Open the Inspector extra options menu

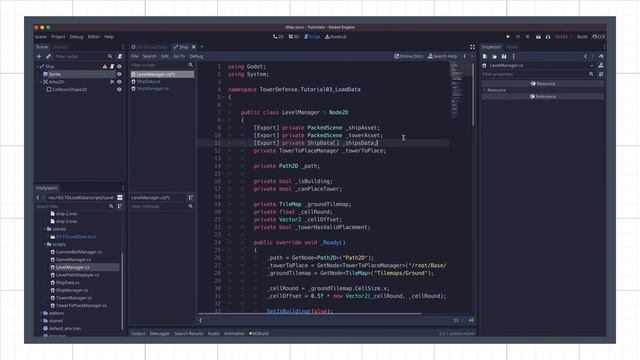(x=513, y=56)
